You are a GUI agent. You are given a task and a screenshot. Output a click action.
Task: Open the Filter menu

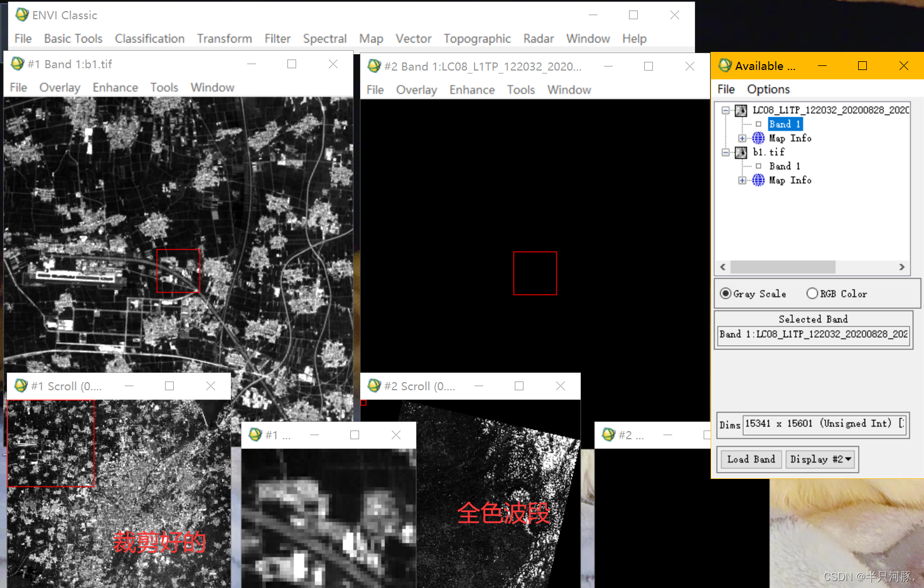click(277, 38)
